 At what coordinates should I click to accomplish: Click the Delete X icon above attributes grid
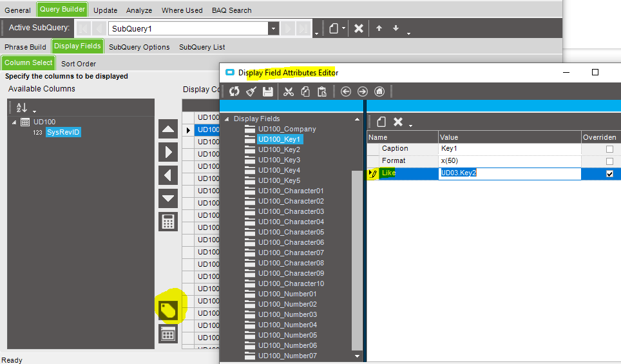pyautogui.click(x=398, y=122)
